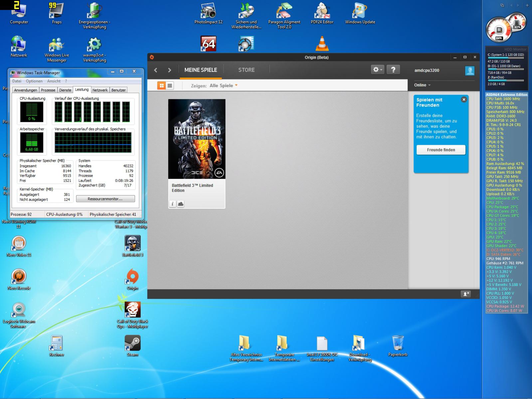Click the Ressourcenmonitor button
532x399 pixels.
click(105, 199)
